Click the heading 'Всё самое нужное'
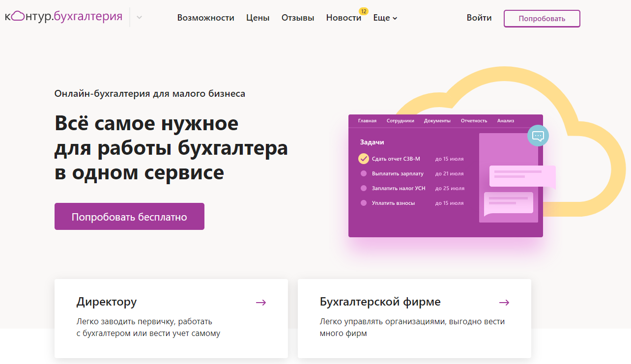 coord(146,123)
